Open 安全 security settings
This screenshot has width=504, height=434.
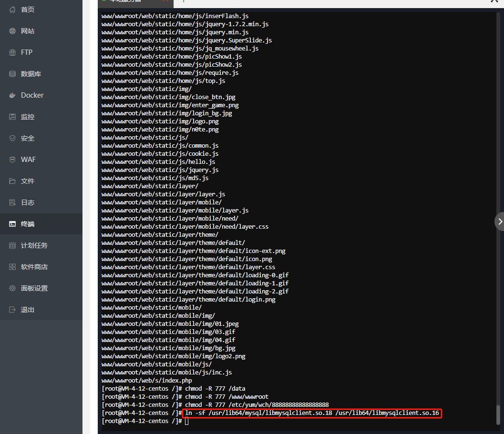[28, 138]
